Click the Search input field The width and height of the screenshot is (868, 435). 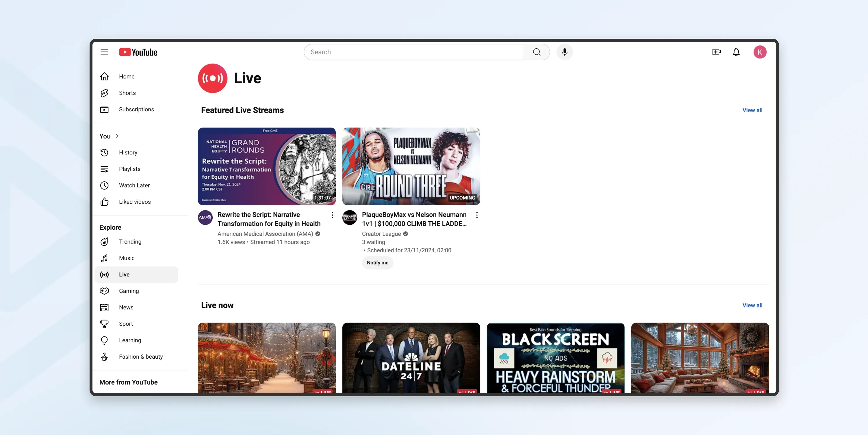pyautogui.click(x=414, y=52)
